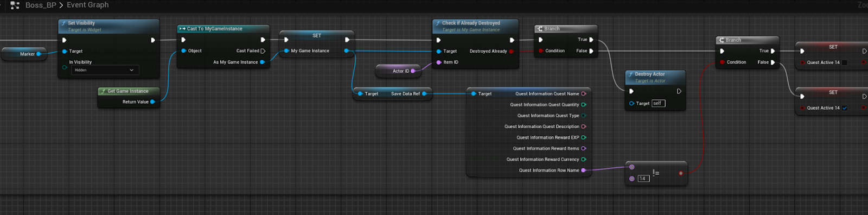
Task: Click the Cast node exec input pin
Action: tap(183, 40)
